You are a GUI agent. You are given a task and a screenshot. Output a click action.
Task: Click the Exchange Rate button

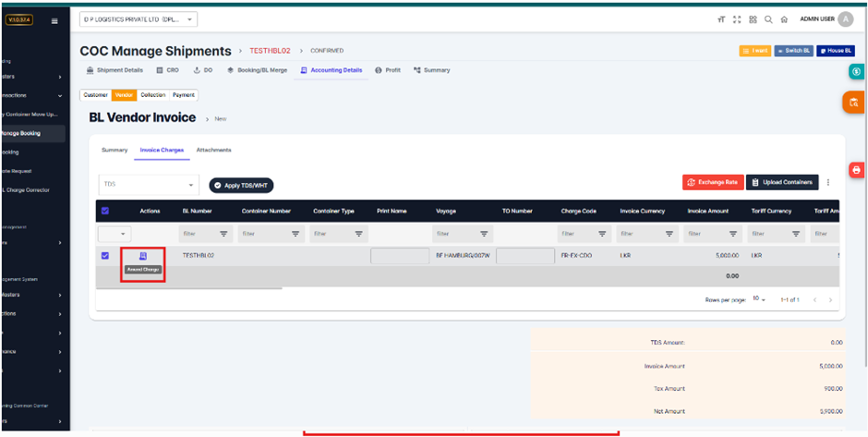tap(712, 183)
